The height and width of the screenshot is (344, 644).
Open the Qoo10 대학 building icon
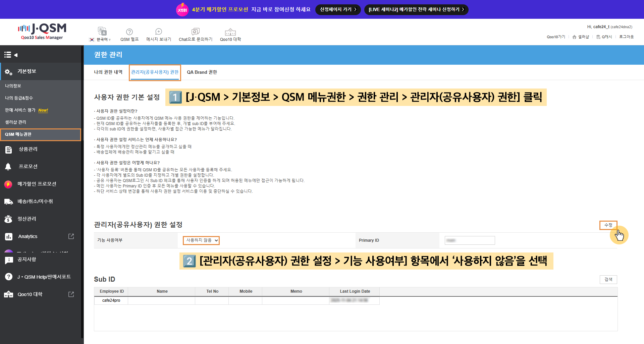pyautogui.click(x=230, y=32)
